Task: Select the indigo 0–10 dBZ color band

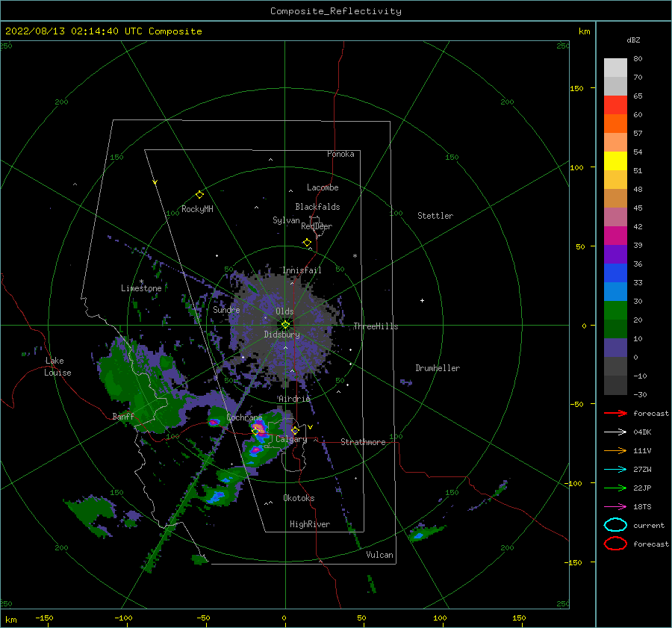Action: (x=615, y=348)
